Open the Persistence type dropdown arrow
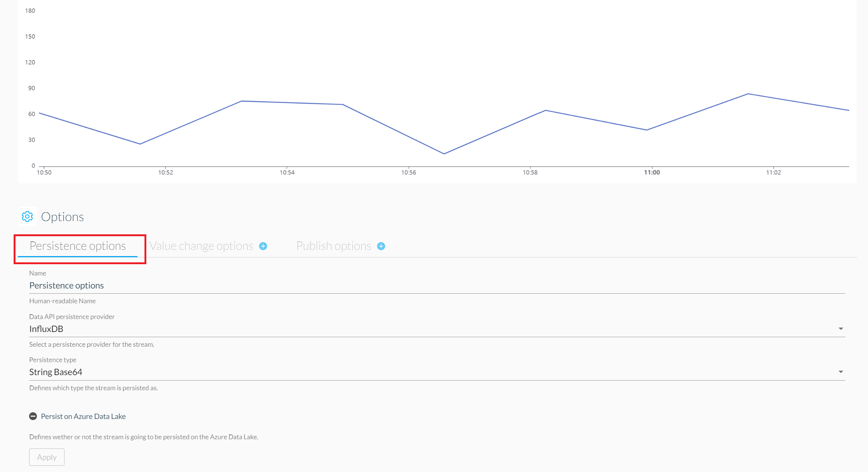The width and height of the screenshot is (868, 472). (x=841, y=372)
